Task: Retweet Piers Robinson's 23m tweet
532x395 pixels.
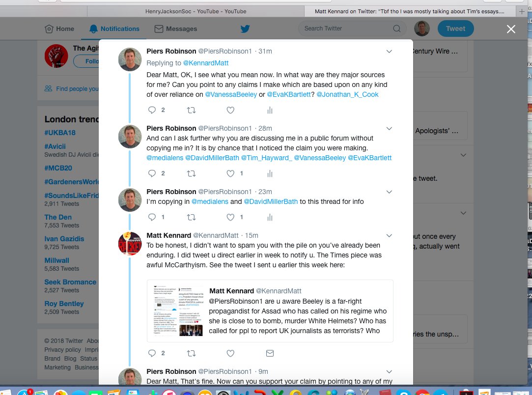Action: [x=192, y=217]
